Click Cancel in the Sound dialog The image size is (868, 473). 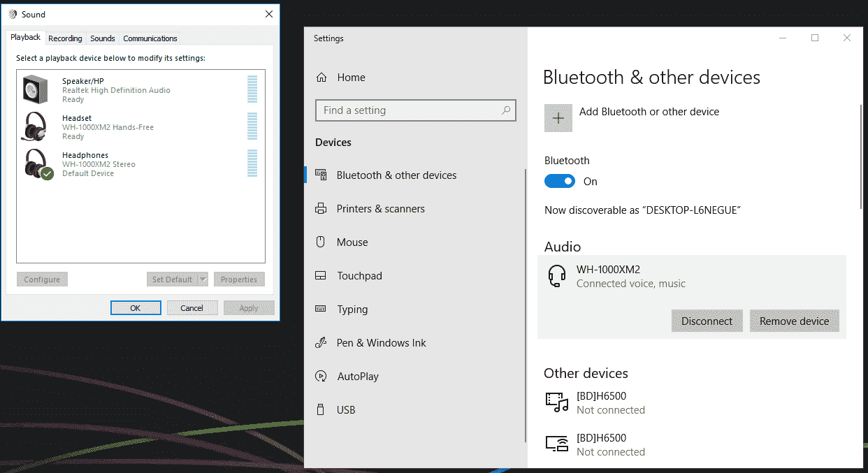click(192, 308)
